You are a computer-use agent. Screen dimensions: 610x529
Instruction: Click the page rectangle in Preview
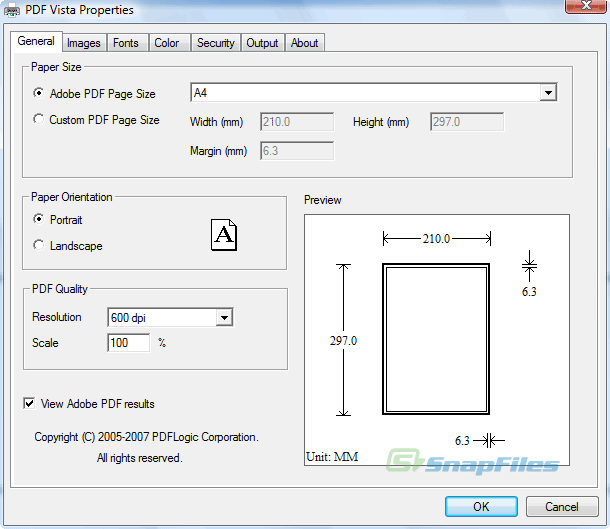[436, 339]
